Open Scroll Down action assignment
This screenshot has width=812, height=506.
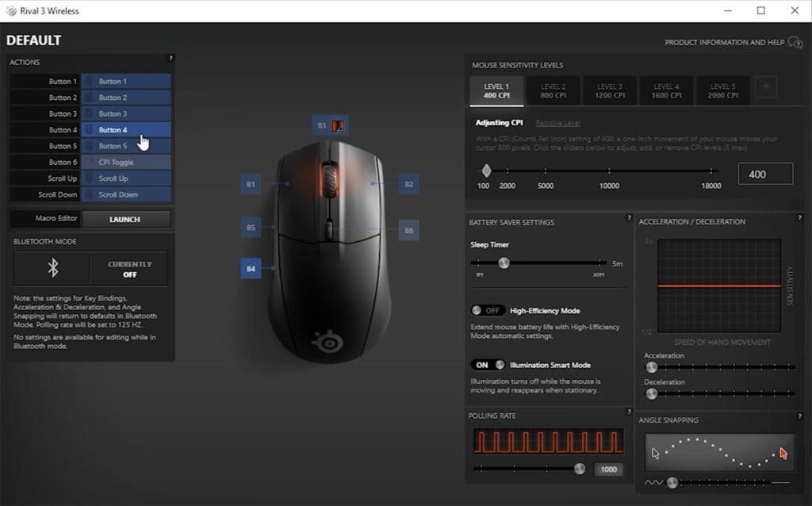point(126,194)
